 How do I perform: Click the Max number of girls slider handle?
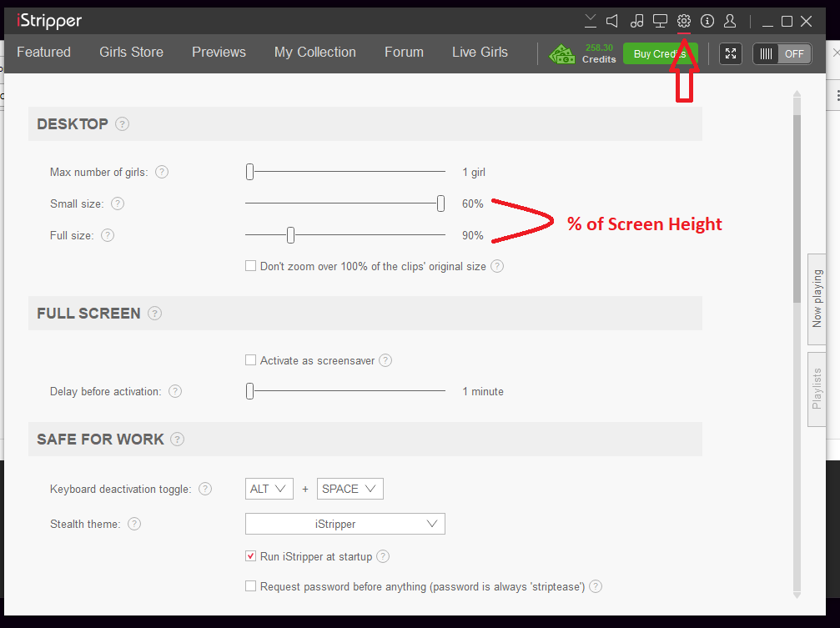click(x=249, y=172)
